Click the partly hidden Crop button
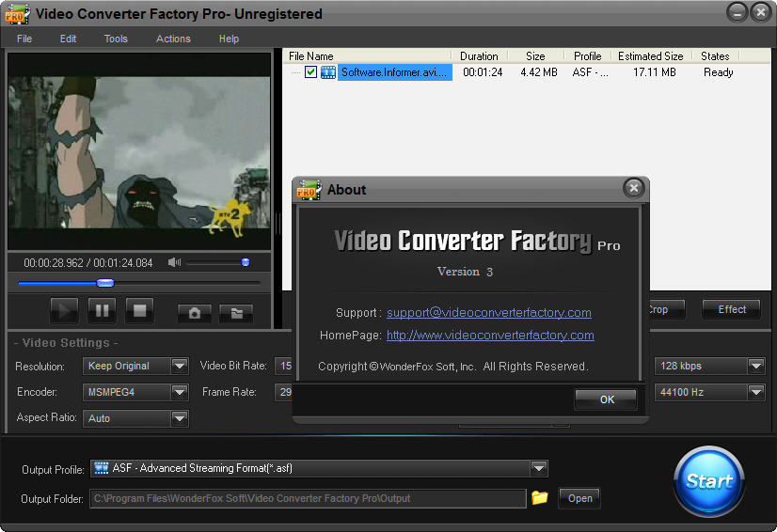This screenshot has width=777, height=532. (667, 309)
